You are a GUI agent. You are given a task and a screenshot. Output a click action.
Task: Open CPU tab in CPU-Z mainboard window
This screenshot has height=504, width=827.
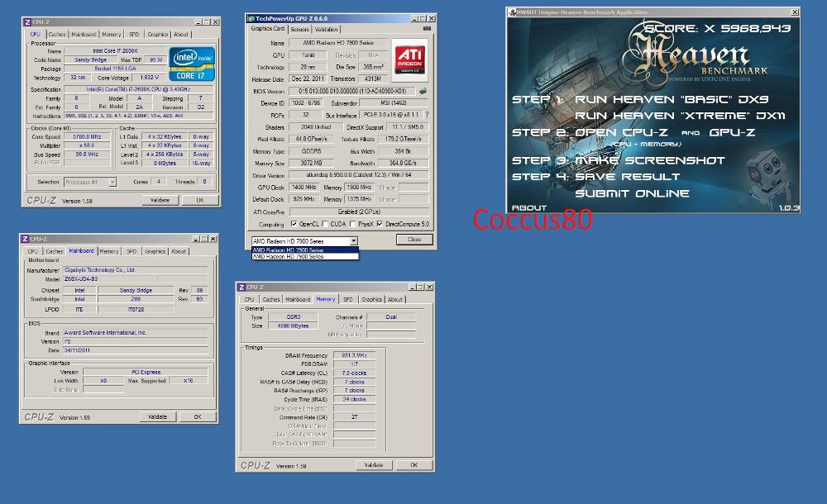33,251
